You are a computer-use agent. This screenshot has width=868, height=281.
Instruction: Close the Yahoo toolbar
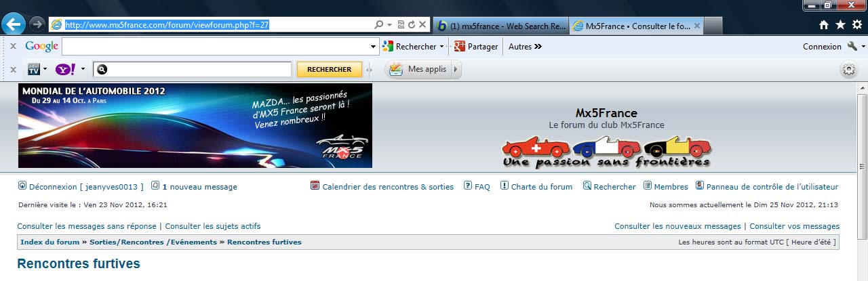(x=13, y=69)
